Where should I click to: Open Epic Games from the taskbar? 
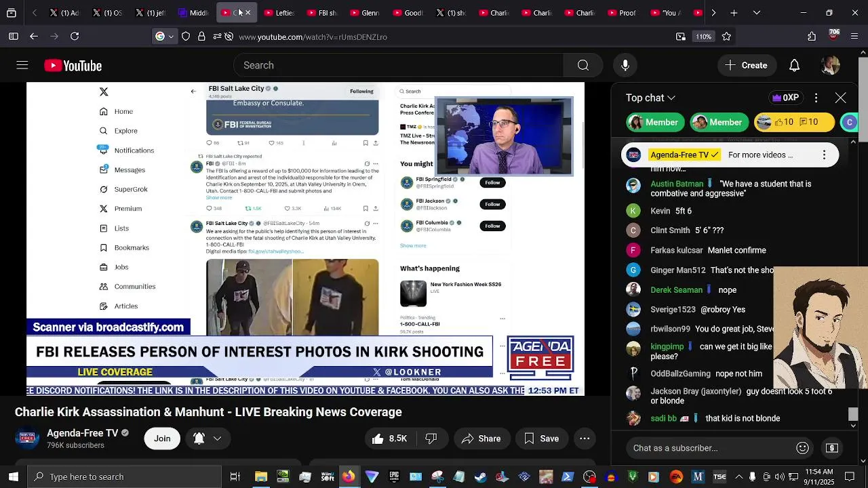tap(393, 477)
